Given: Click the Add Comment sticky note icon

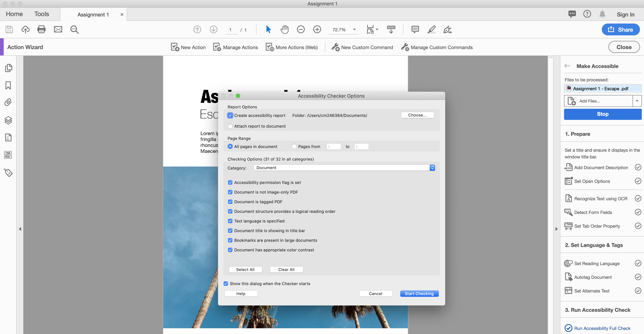Looking at the screenshot, I should pos(415,29).
